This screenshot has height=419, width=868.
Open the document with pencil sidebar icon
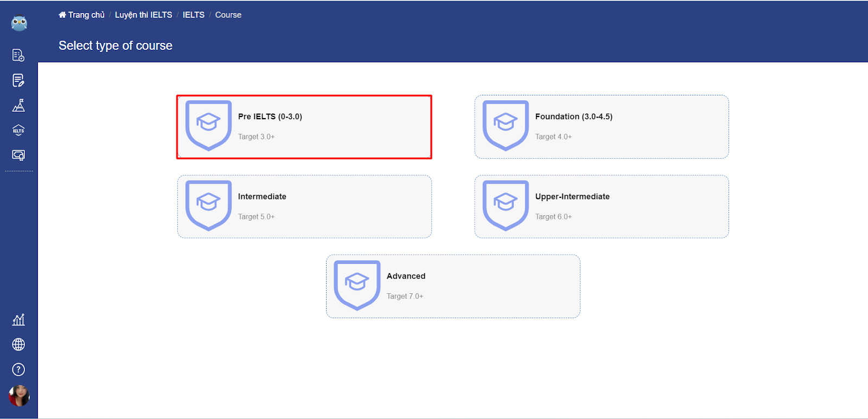(x=18, y=80)
